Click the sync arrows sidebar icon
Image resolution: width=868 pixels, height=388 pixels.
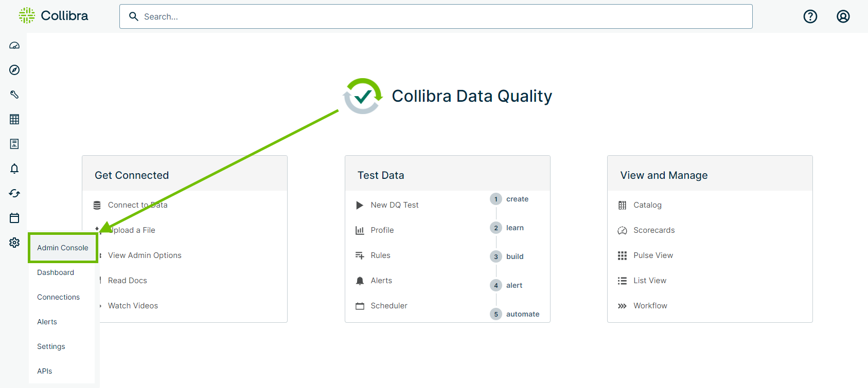point(14,193)
